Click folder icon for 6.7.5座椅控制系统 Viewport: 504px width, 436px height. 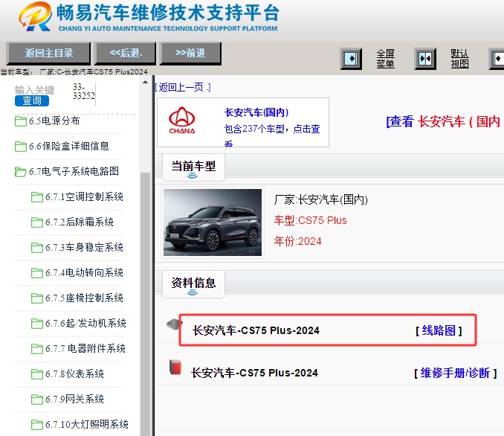tap(37, 298)
